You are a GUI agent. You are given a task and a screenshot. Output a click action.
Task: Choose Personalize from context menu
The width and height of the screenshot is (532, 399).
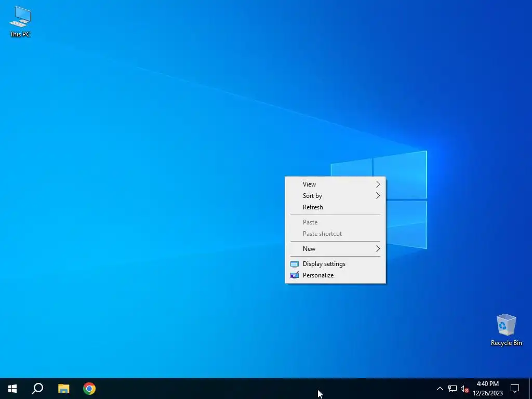335,275
